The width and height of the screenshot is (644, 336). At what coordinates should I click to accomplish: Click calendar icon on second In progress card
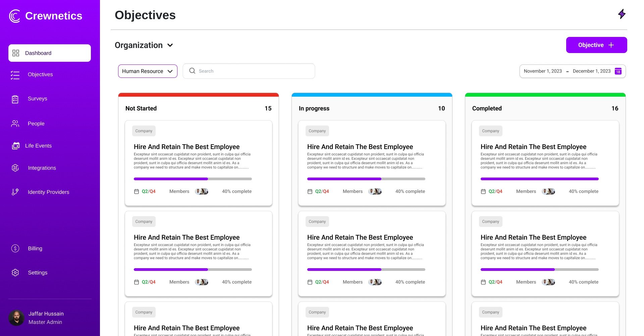pos(310,282)
